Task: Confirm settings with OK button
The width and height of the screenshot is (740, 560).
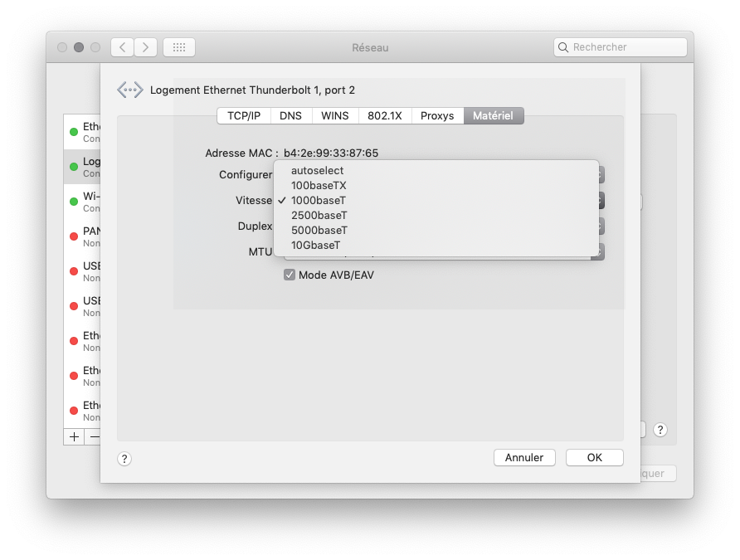Action: point(595,458)
